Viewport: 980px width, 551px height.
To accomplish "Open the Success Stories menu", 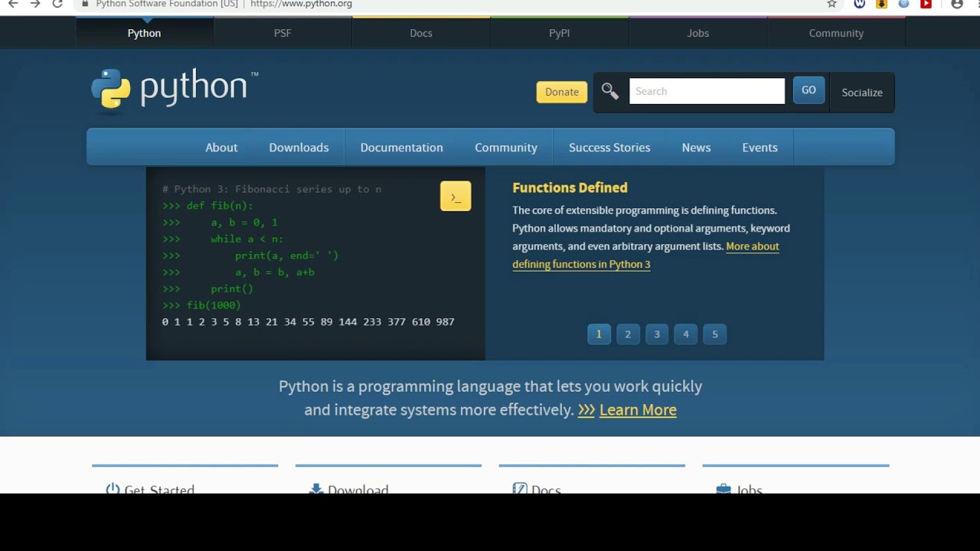I will (609, 148).
